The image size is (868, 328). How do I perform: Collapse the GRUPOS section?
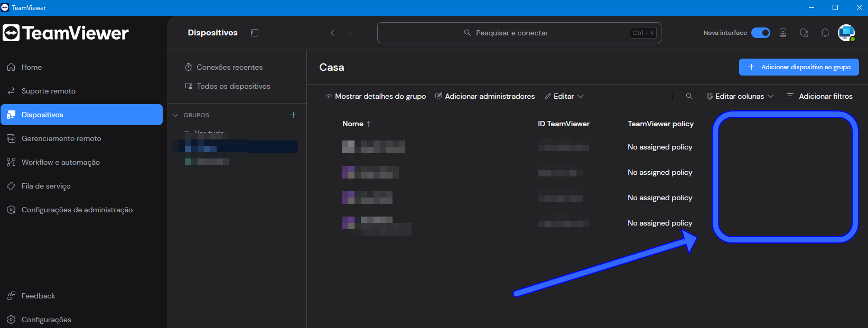176,115
